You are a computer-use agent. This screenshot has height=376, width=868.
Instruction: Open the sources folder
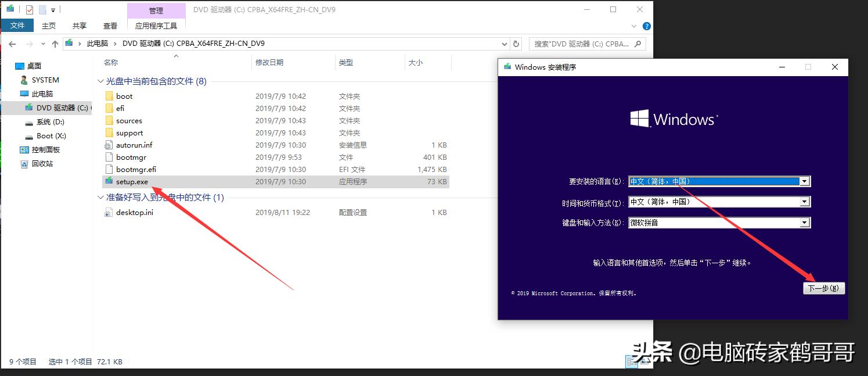tap(129, 120)
